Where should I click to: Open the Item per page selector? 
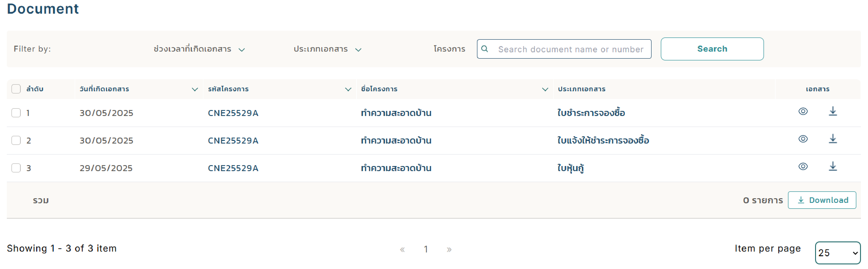pos(838,253)
